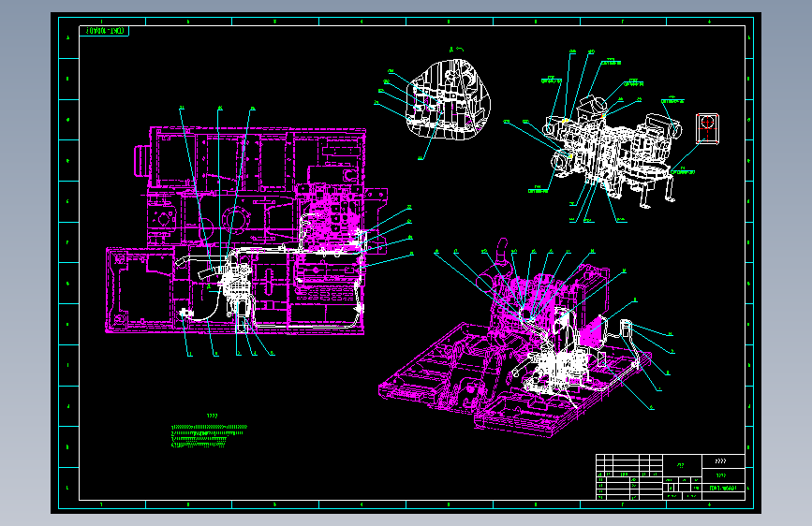Select the rounded cutaway detail view A
The height and width of the screenshot is (526, 812).
click(x=448, y=100)
